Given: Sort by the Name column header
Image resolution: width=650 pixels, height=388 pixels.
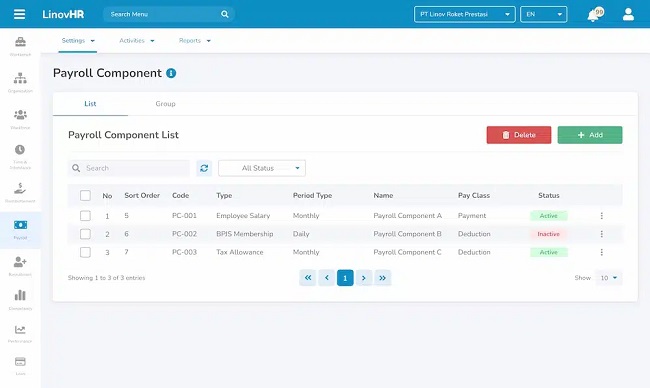Looking at the screenshot, I should tap(383, 195).
